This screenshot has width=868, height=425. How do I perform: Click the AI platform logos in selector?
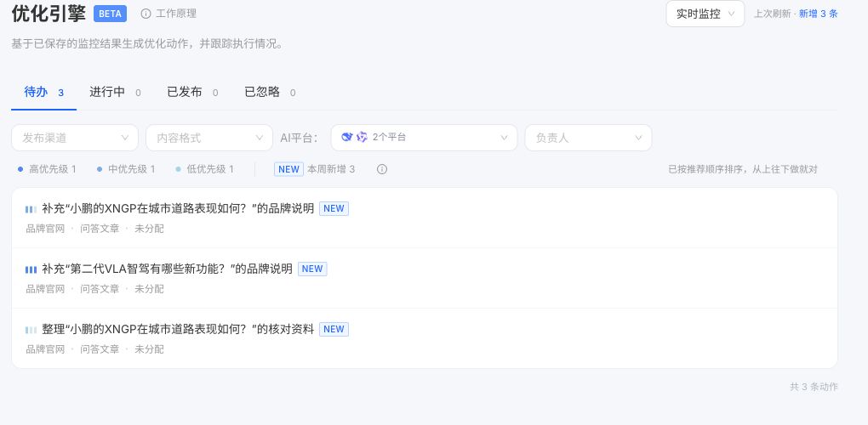pyautogui.click(x=354, y=137)
